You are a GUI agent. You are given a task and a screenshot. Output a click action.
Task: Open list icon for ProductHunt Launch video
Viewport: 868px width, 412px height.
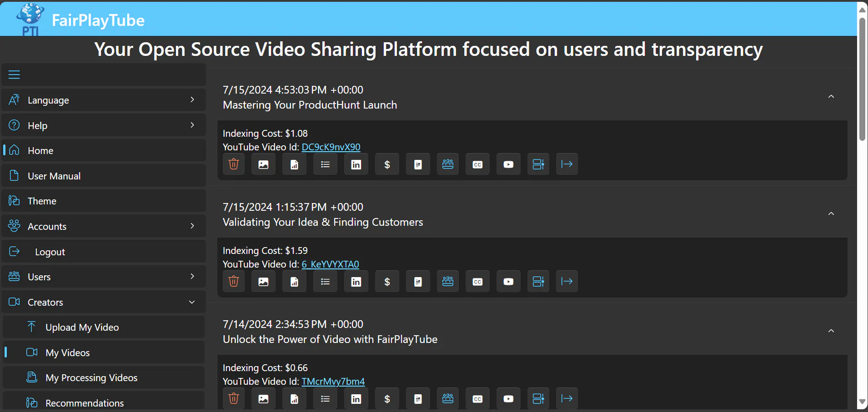point(326,164)
